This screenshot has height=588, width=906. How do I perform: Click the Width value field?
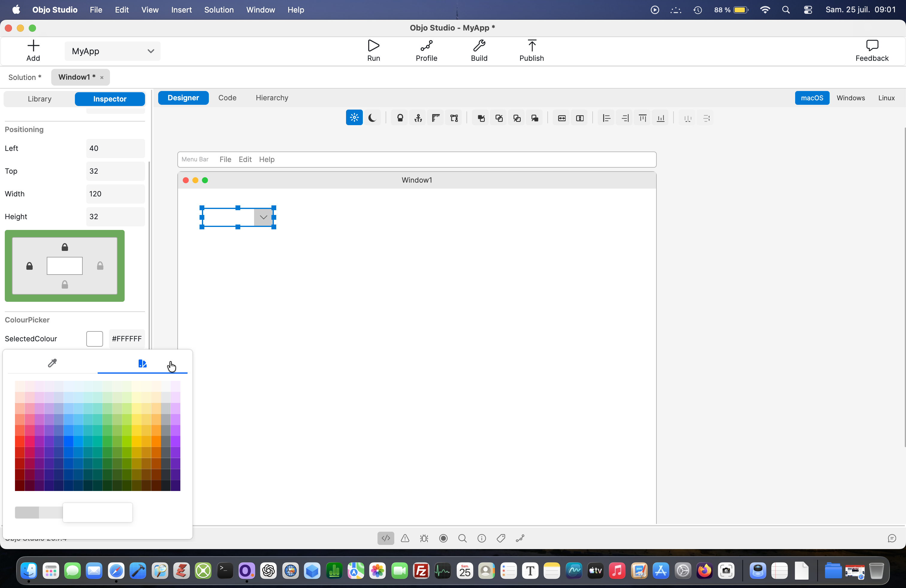pyautogui.click(x=115, y=194)
